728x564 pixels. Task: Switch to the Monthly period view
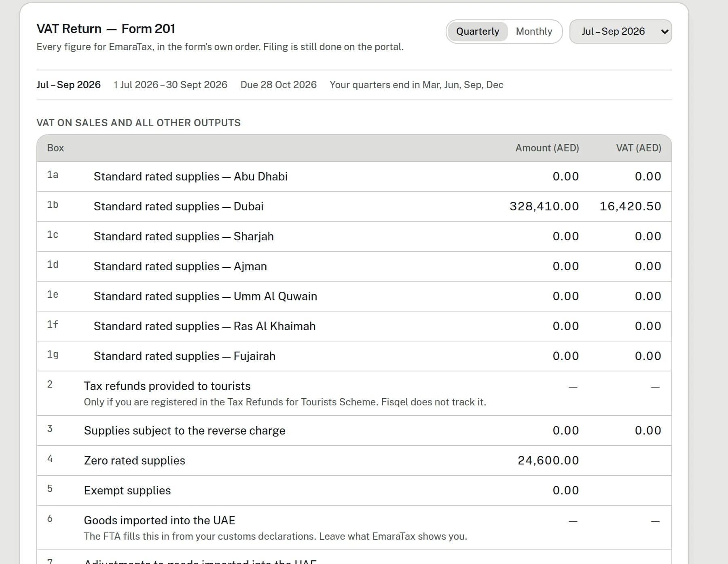(x=534, y=32)
